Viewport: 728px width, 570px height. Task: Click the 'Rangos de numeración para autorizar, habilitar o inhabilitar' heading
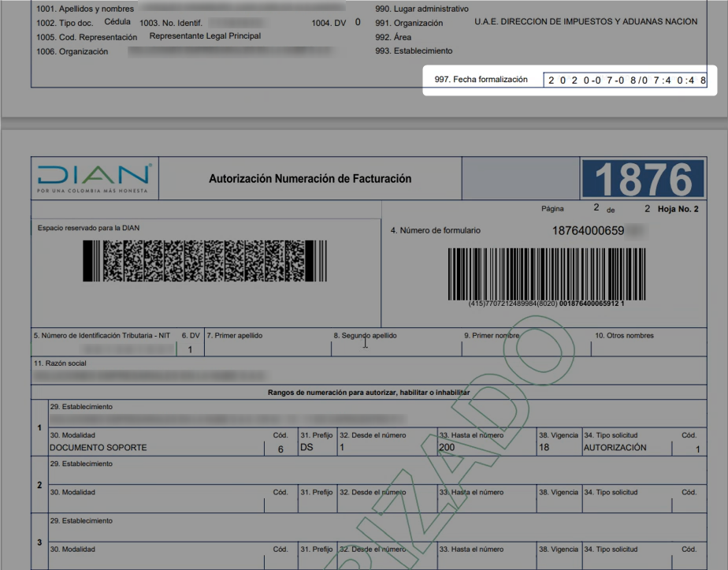pyautogui.click(x=369, y=393)
